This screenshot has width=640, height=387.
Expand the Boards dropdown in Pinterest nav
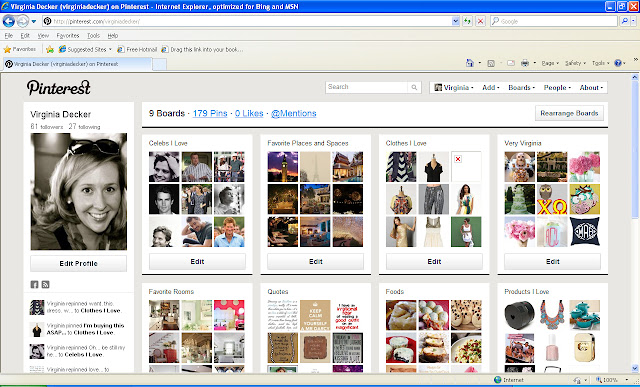coord(521,87)
